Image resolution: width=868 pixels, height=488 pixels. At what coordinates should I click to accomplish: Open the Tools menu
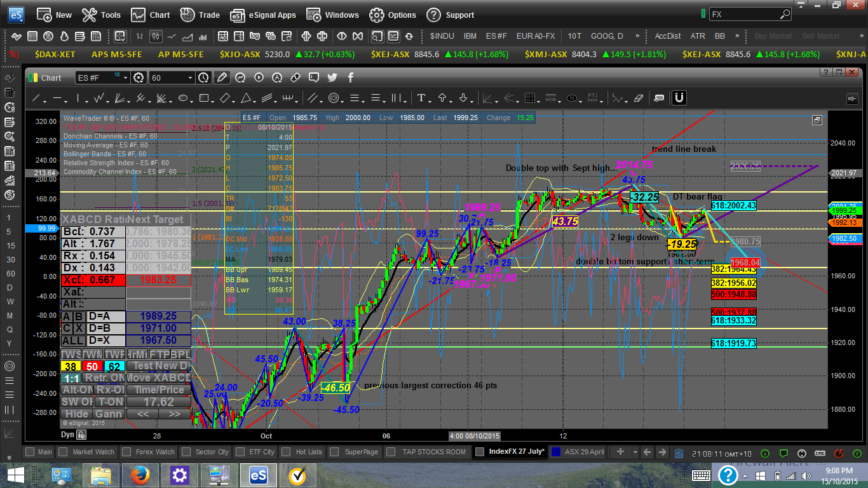click(x=101, y=15)
